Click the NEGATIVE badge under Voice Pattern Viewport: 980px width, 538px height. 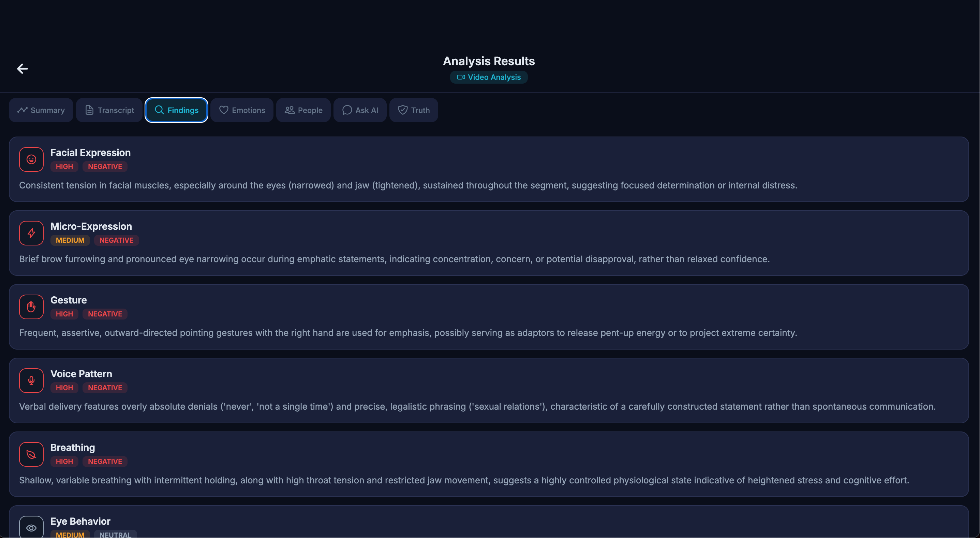click(105, 387)
